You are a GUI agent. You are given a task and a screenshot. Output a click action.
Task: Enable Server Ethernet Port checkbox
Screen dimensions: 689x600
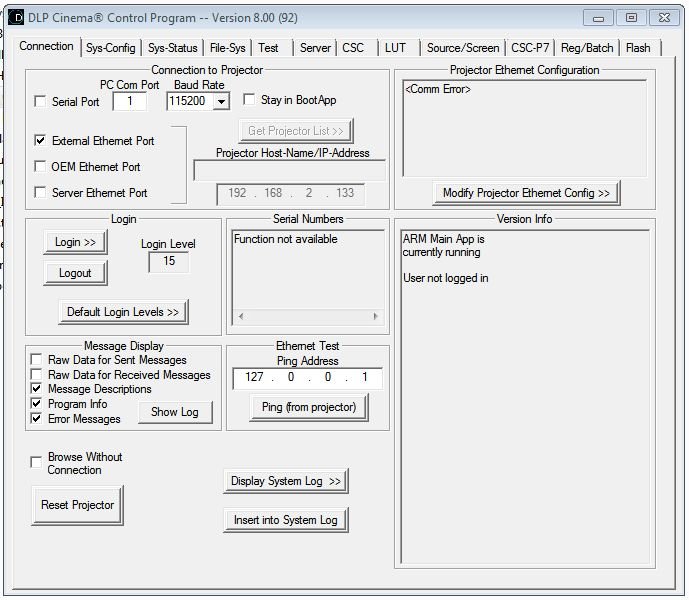click(40, 193)
